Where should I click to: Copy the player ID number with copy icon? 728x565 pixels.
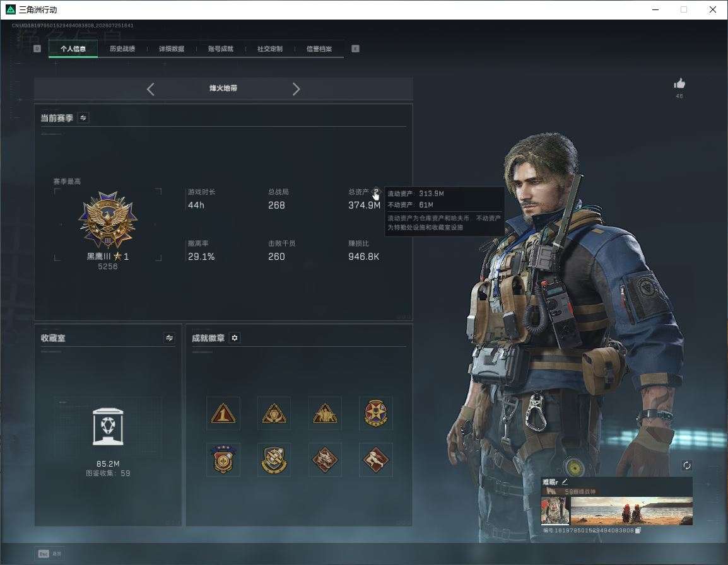point(638,530)
